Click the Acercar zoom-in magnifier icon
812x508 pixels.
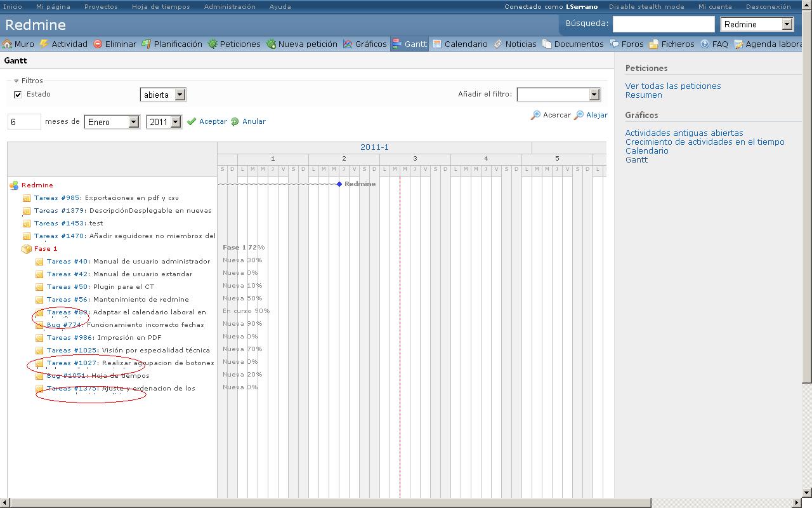[x=536, y=115]
